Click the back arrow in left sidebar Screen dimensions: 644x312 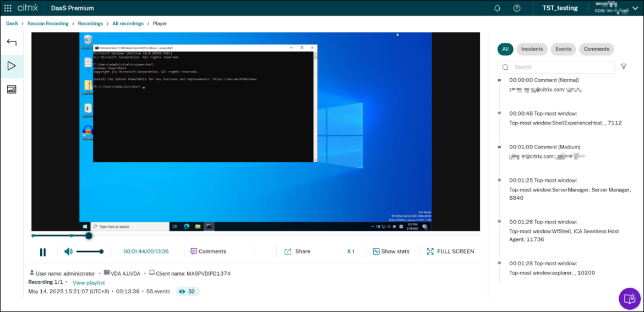pos(12,42)
